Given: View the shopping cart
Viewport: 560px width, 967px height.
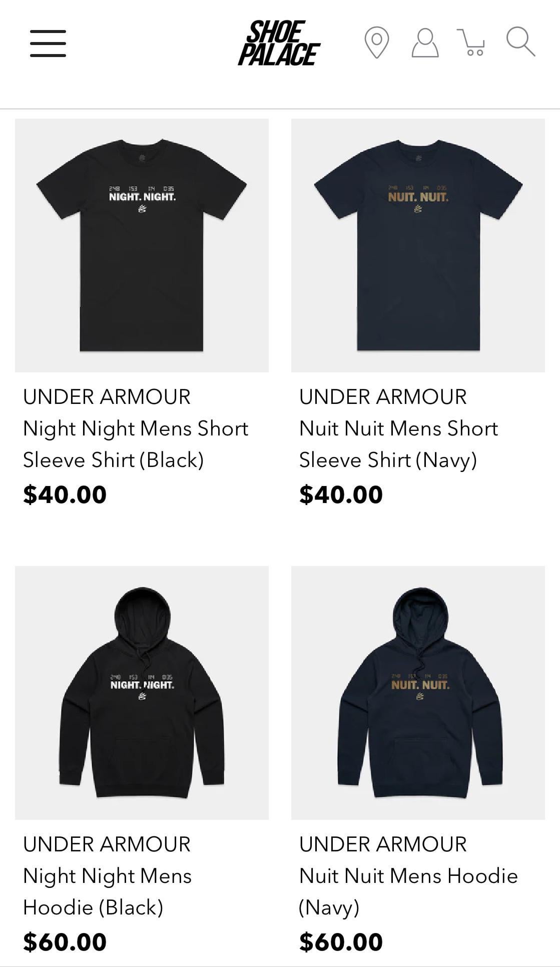Looking at the screenshot, I should point(471,43).
